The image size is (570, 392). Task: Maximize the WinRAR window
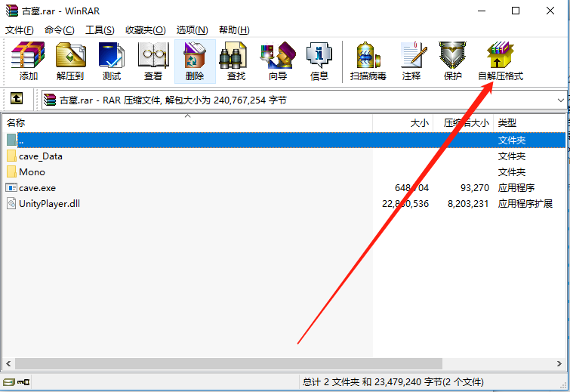(x=515, y=11)
